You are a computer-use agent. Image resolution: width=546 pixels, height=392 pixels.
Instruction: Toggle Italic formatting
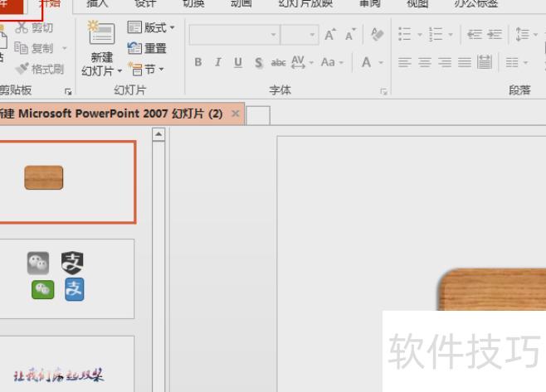coord(218,62)
